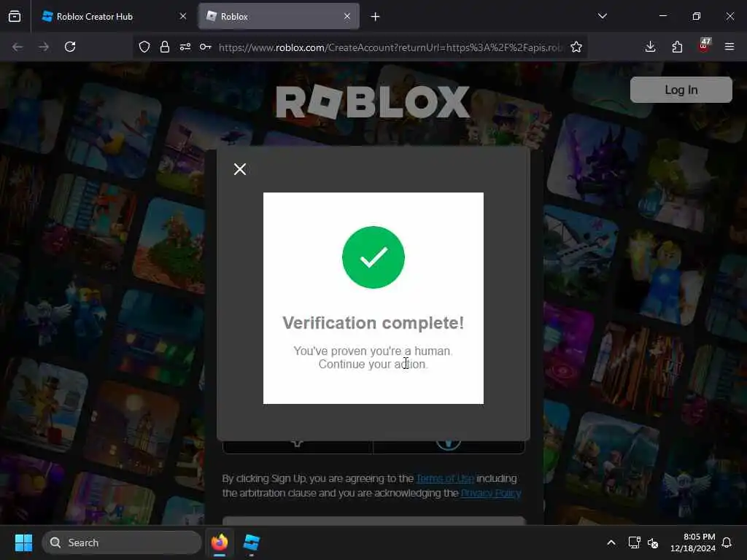Click the Log In button
This screenshot has width=747, height=560.
point(681,90)
